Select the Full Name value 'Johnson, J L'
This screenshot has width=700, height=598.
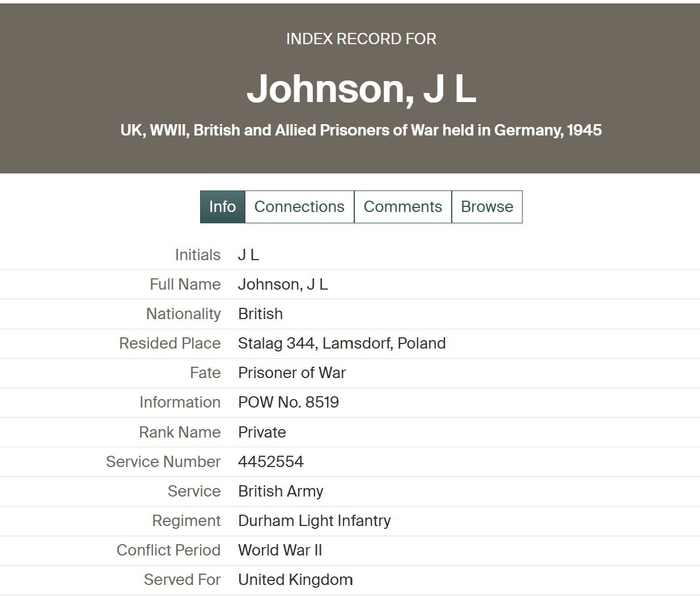283,285
